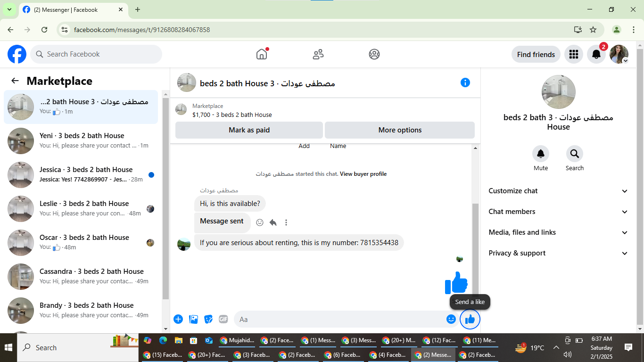React to the Message sent bubble
644x362 pixels.
(260, 222)
